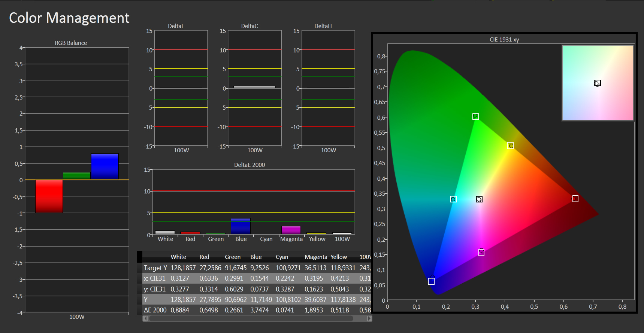Select the Cyan column header in the table
The width and height of the screenshot is (644, 333).
[282, 257]
